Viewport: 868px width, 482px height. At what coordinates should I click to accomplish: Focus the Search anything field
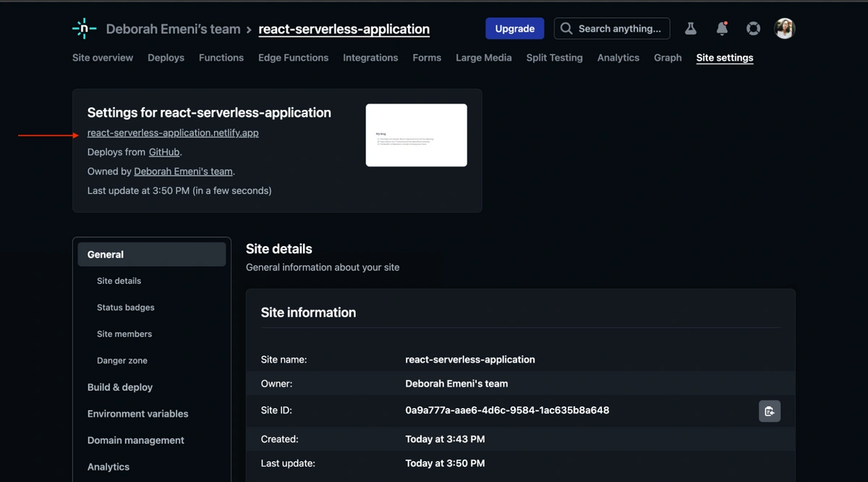[612, 29]
